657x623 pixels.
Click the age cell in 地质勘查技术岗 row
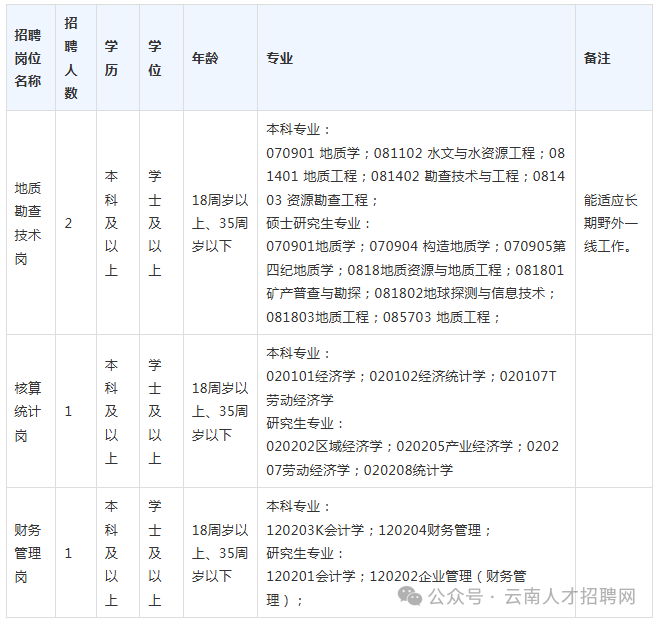(220, 223)
